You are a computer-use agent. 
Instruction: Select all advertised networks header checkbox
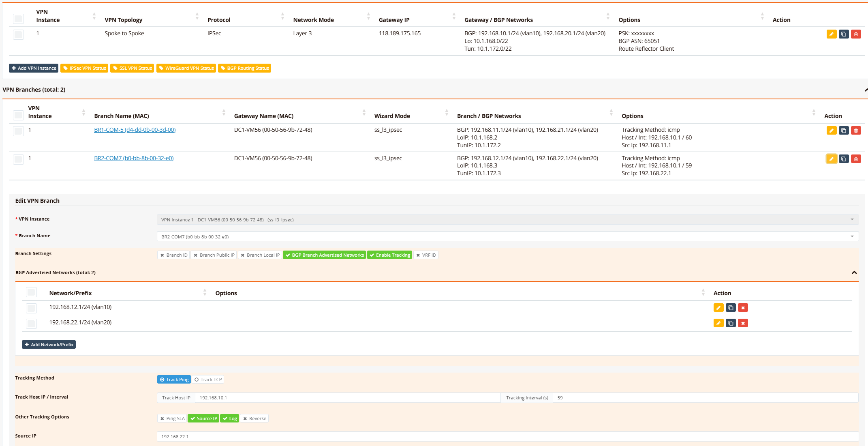[31, 292]
